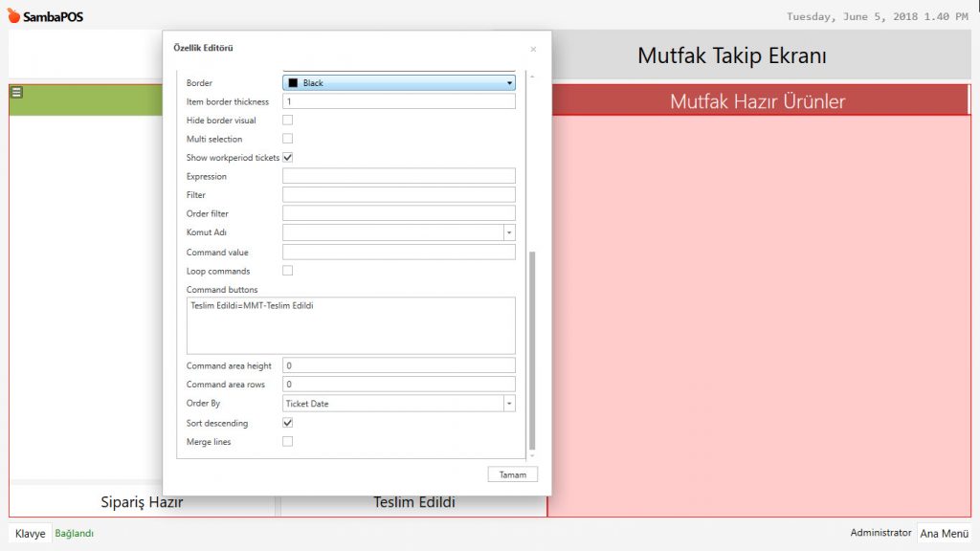Enable the Loop commands checkbox
Viewport: 980px width, 551px height.
click(x=287, y=271)
